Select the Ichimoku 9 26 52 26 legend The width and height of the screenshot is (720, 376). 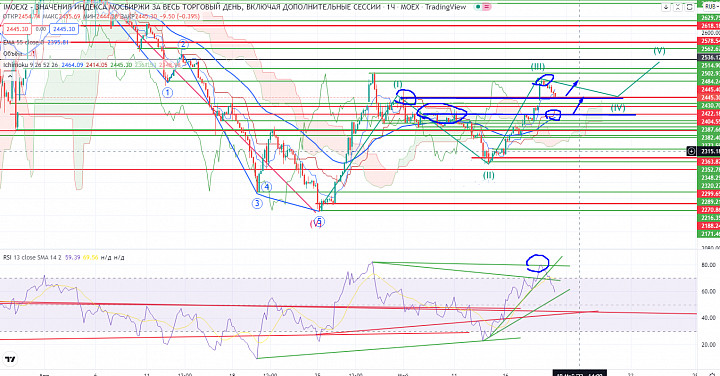coord(32,65)
